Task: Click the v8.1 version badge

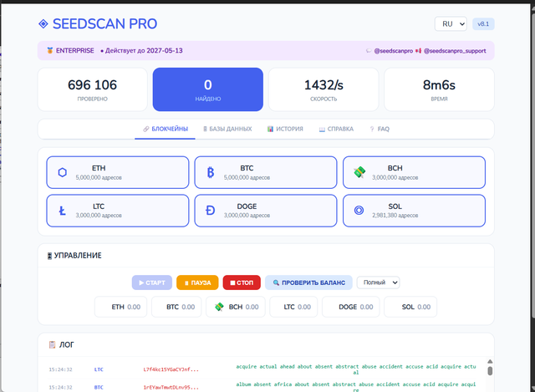Action: 483,24
